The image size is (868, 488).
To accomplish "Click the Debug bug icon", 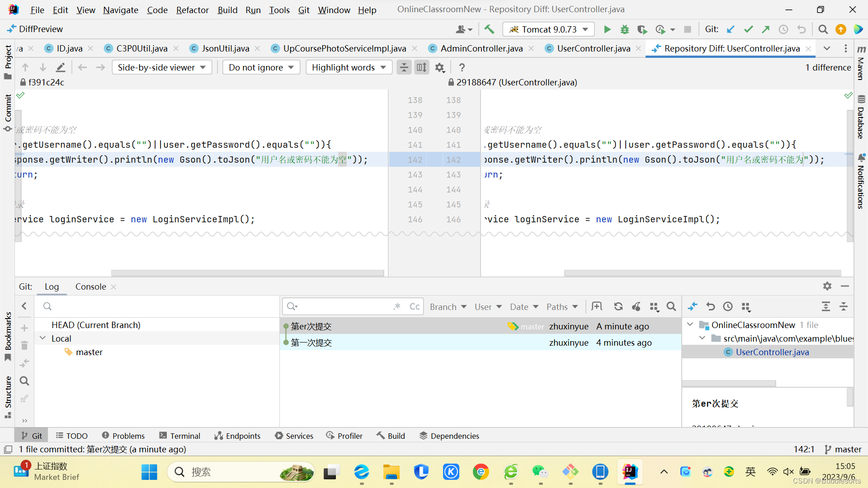I will click(624, 29).
